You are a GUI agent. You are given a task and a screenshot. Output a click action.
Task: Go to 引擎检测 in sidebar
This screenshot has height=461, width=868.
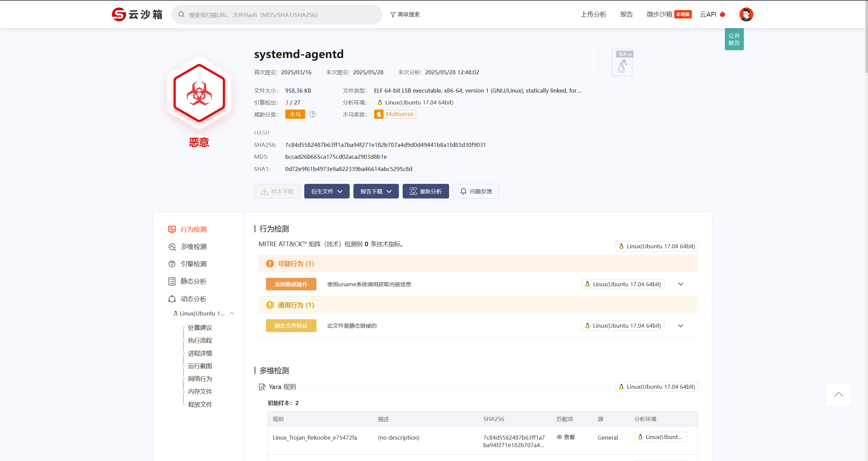click(193, 264)
